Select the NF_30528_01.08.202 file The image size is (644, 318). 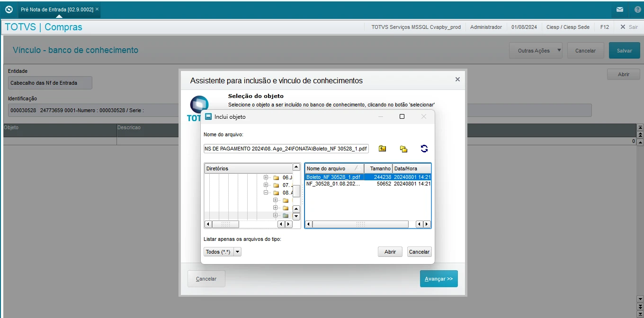point(333,184)
